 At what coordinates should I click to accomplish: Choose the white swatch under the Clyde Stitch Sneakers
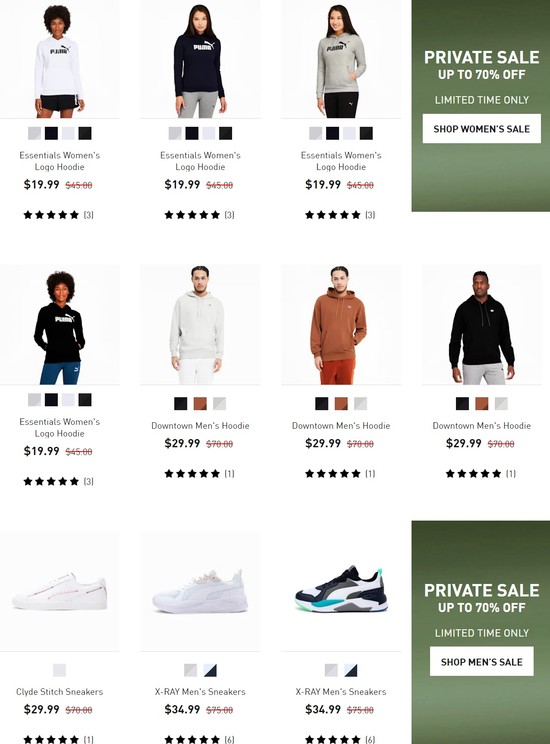pyautogui.click(x=59, y=670)
